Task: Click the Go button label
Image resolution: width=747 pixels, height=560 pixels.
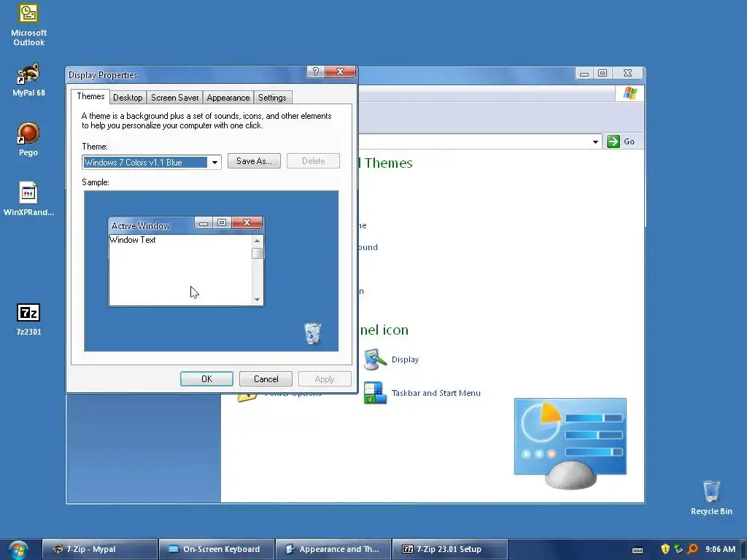Action: [629, 141]
